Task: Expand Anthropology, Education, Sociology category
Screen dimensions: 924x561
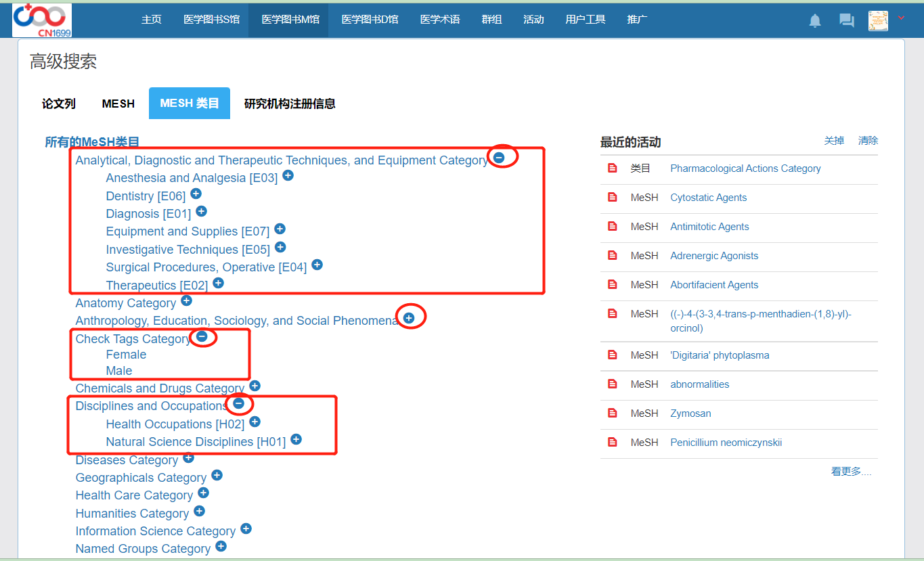Action: pos(409,317)
